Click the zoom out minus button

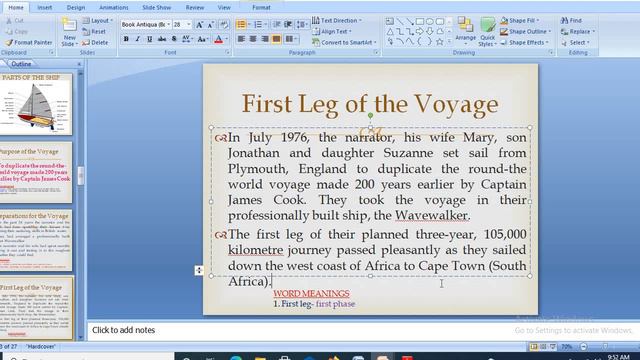pos(584,347)
